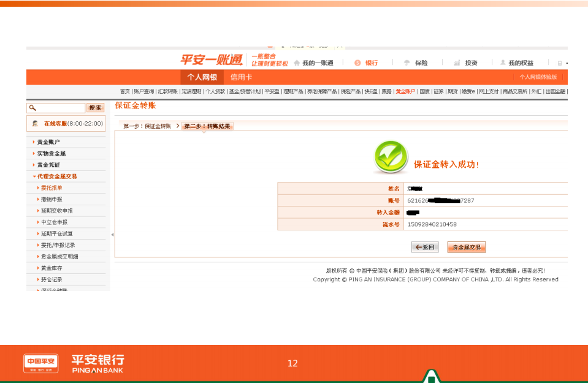Click the 保证金转账 page heading
The width and height of the screenshot is (588, 383).
136,105
